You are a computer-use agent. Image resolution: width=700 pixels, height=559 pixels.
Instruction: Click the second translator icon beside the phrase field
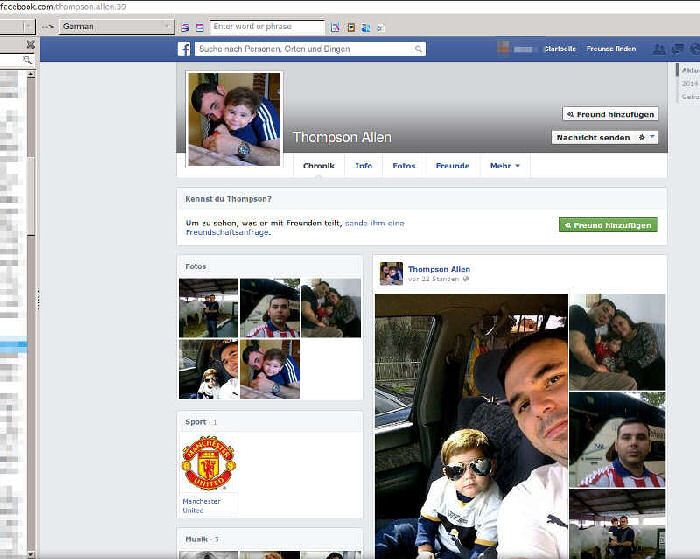coord(200,28)
